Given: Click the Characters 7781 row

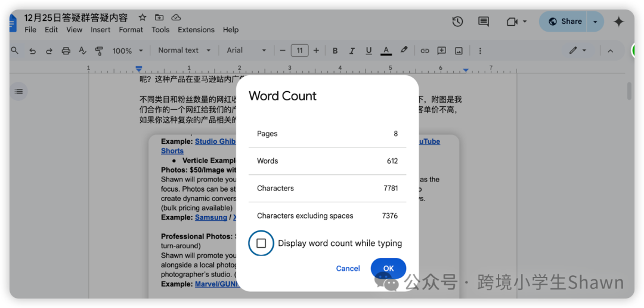Looking at the screenshot, I should (327, 189).
